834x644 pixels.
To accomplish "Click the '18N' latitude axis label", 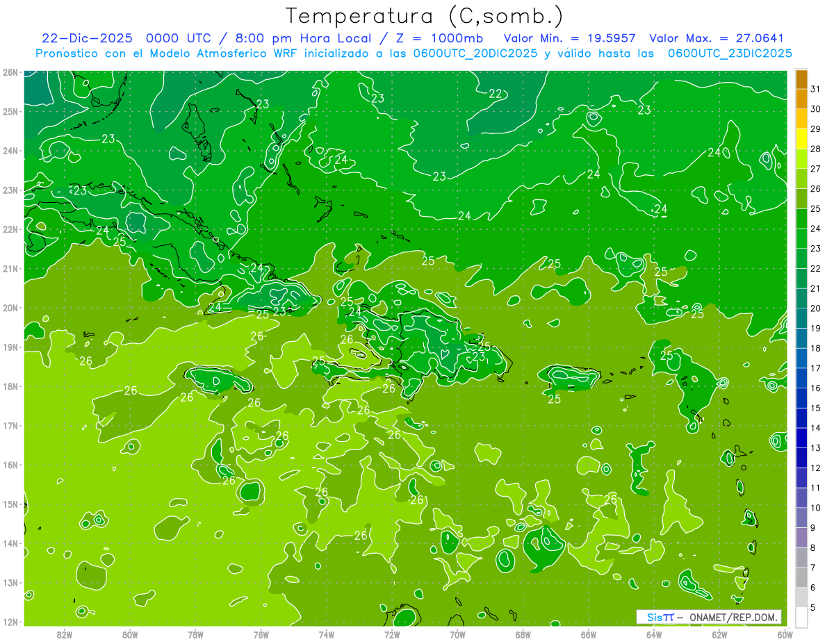I will click(x=10, y=386).
